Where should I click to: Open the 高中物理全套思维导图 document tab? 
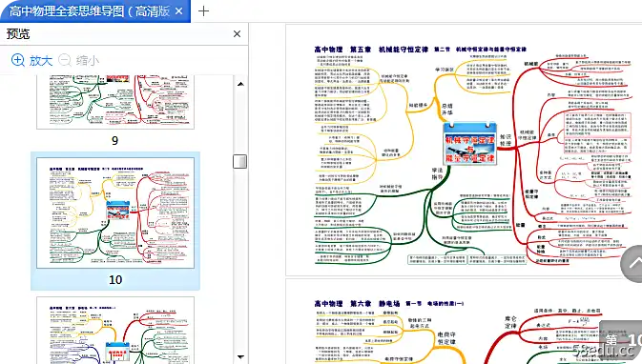[x=95, y=11]
